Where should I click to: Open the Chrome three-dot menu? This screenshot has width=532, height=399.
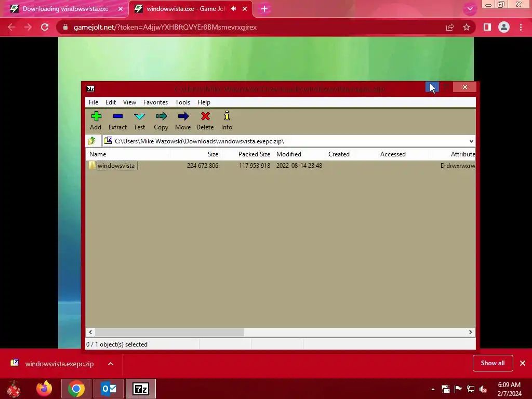[521, 27]
